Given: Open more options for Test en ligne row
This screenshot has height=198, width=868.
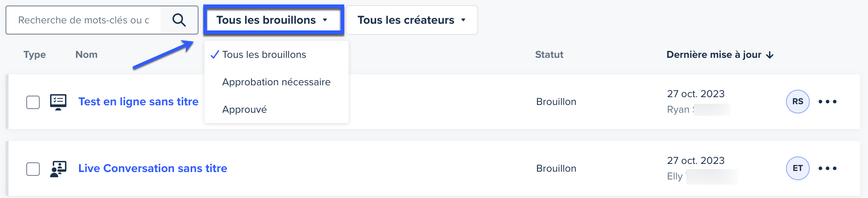Looking at the screenshot, I should pyautogui.click(x=828, y=102).
